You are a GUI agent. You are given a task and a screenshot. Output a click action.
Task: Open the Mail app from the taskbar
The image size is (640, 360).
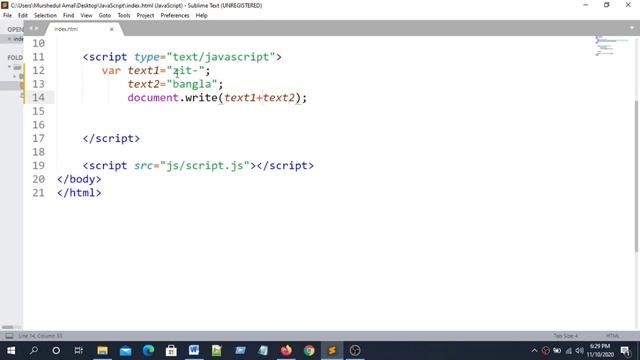(125, 351)
